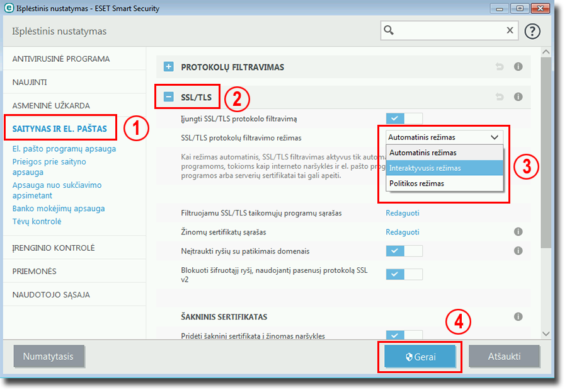567x392 pixels.
Task: Show info for Neįtraukti ryšių su patikimais domenais
Action: pos(518,251)
